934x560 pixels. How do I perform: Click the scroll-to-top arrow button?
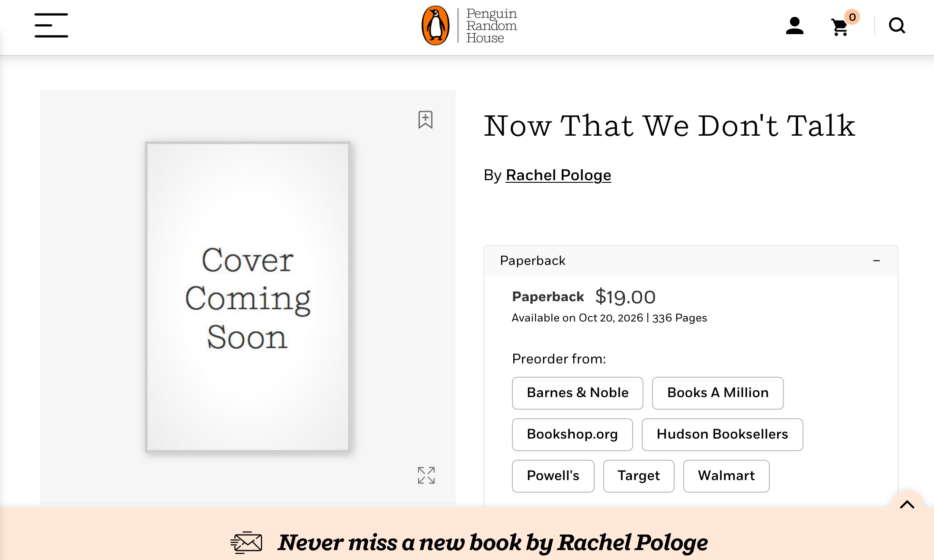coord(907,504)
